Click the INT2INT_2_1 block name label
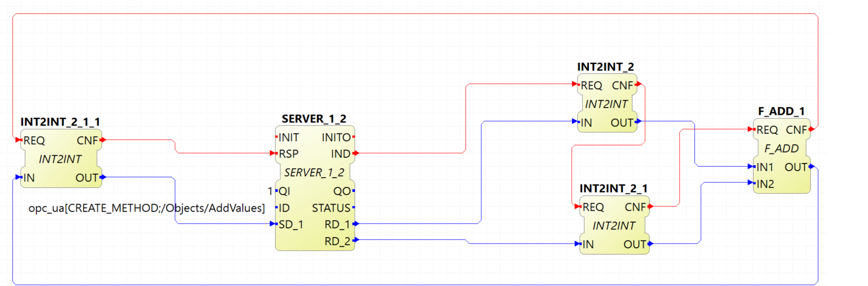868x286 pixels. click(x=613, y=189)
